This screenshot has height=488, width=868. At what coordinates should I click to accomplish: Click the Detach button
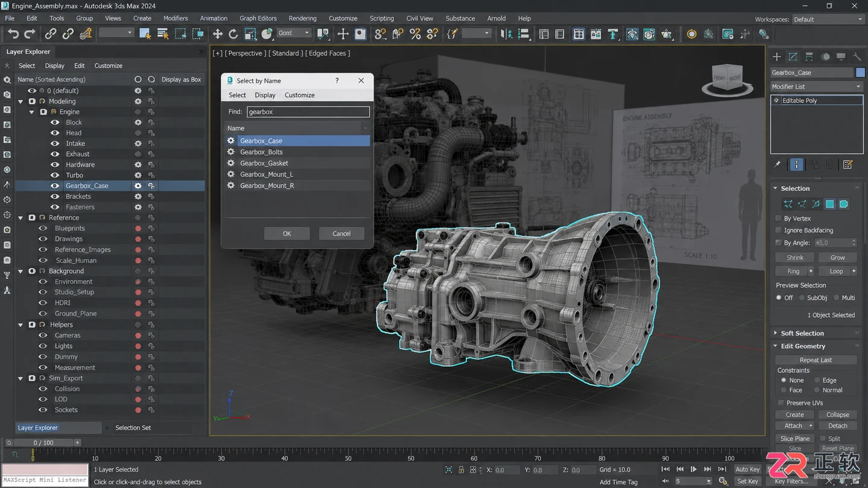pos(837,426)
